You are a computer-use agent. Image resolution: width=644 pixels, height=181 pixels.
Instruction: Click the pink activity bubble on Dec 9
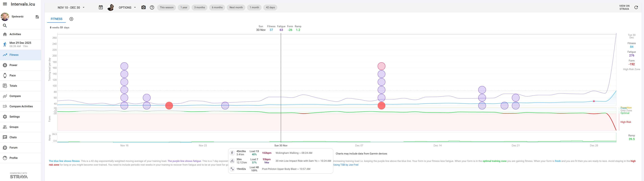381,66
